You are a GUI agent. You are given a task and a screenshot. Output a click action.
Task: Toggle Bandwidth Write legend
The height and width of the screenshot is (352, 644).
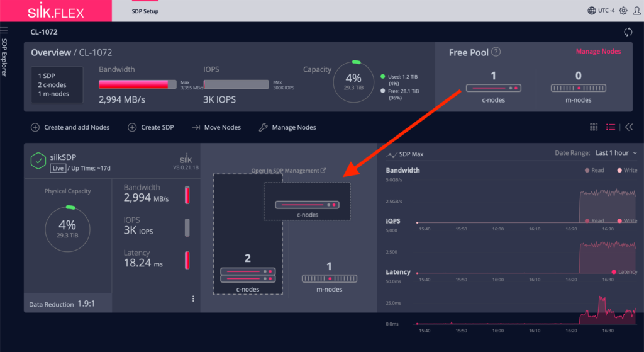point(627,170)
